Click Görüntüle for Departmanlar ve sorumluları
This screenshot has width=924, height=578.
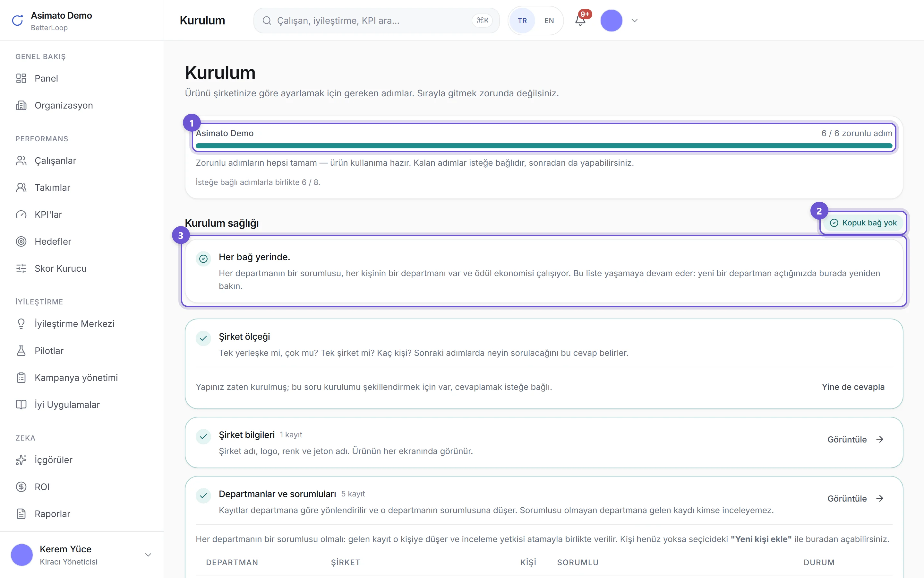click(x=855, y=498)
